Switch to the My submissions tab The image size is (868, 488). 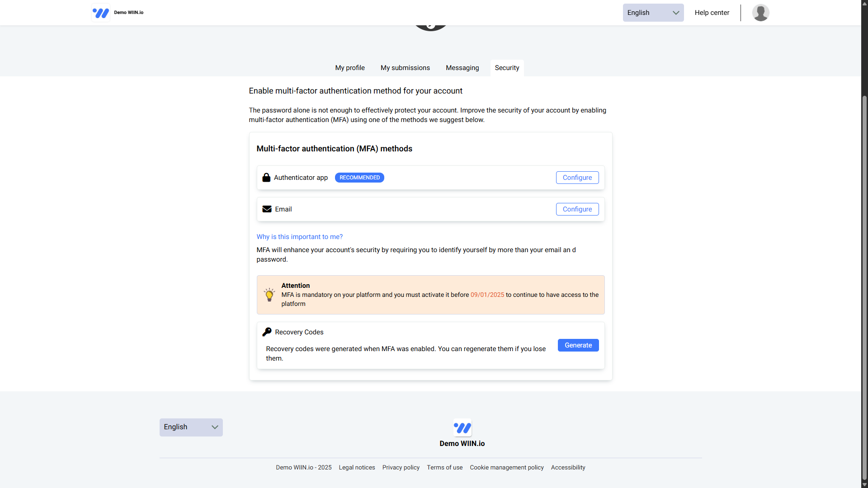coord(405,68)
